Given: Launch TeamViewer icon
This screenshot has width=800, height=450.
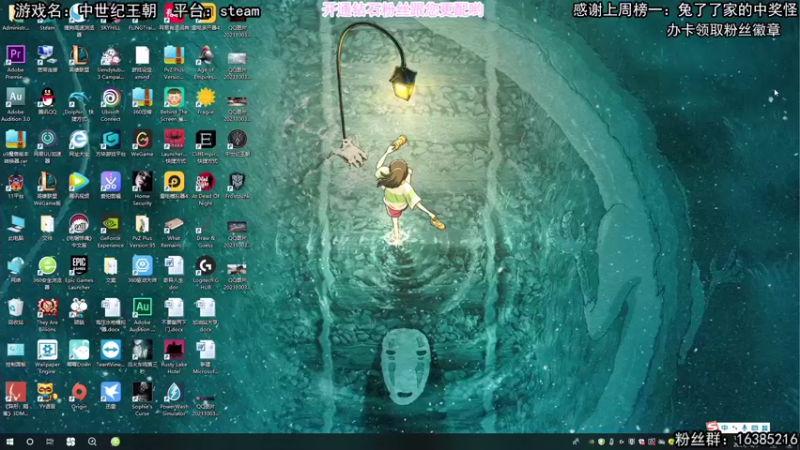Looking at the screenshot, I should coord(110,351).
